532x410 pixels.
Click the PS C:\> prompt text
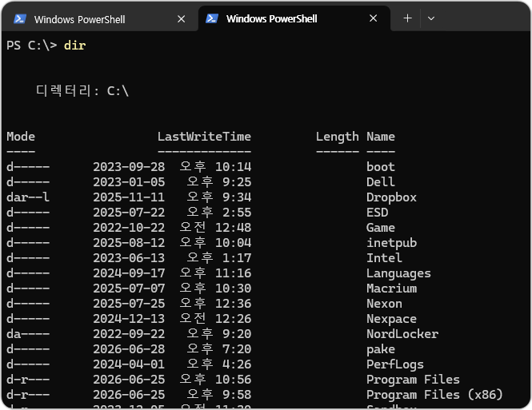click(x=31, y=46)
